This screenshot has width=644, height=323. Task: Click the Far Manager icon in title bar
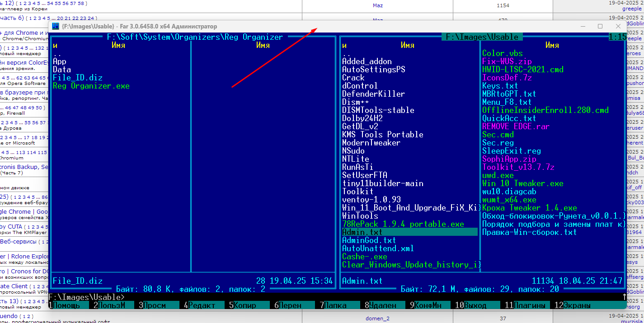[x=56, y=26]
